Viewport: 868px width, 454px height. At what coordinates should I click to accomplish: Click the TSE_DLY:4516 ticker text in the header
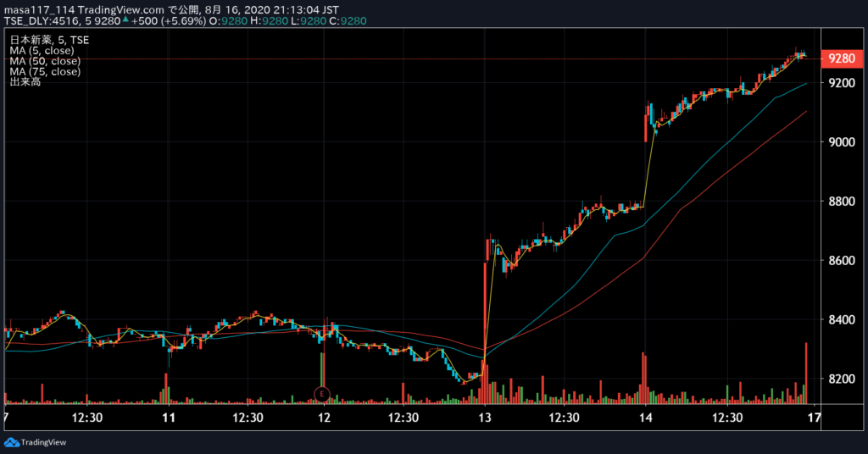[x=43, y=21]
